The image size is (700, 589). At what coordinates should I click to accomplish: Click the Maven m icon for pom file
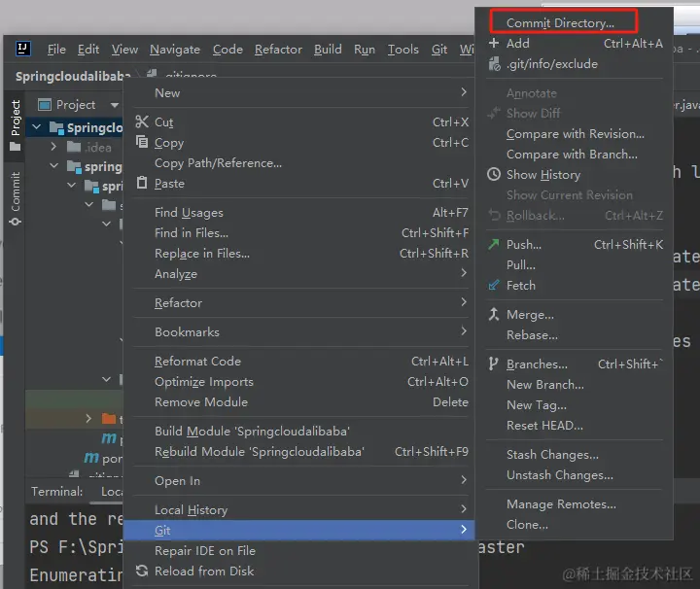(x=91, y=458)
